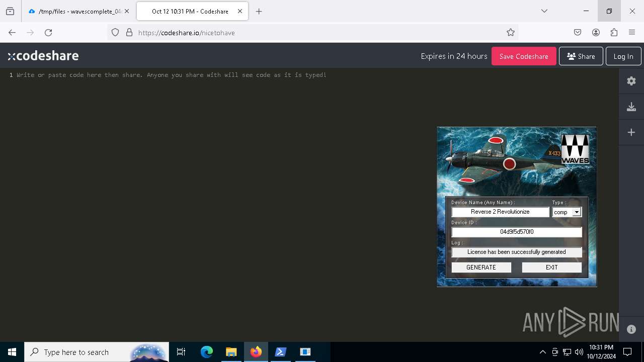
Task: Open the volume control in the tray
Action: coord(579,352)
